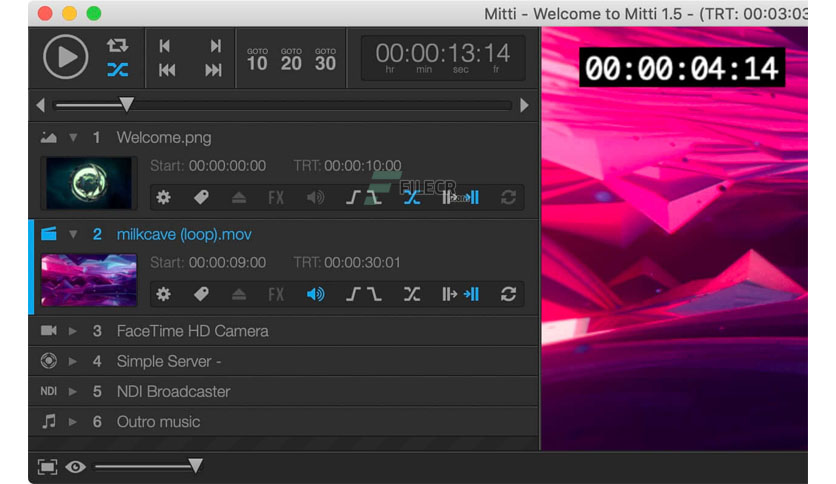The image size is (836, 484).
Task: Toggle fade in for Welcome.png
Action: [x=353, y=198]
